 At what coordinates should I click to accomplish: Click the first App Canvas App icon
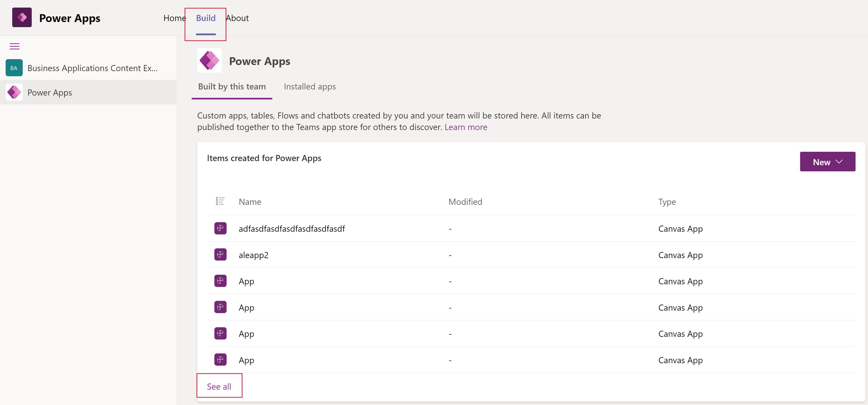click(x=220, y=280)
